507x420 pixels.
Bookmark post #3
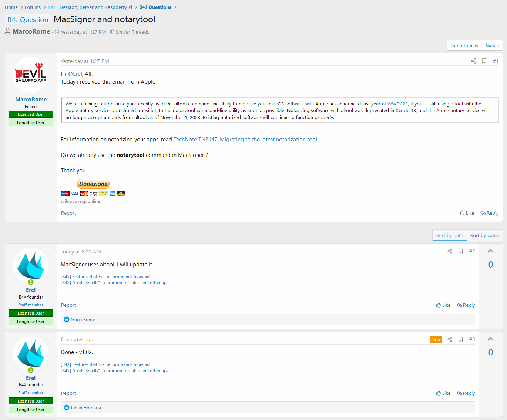click(x=461, y=339)
